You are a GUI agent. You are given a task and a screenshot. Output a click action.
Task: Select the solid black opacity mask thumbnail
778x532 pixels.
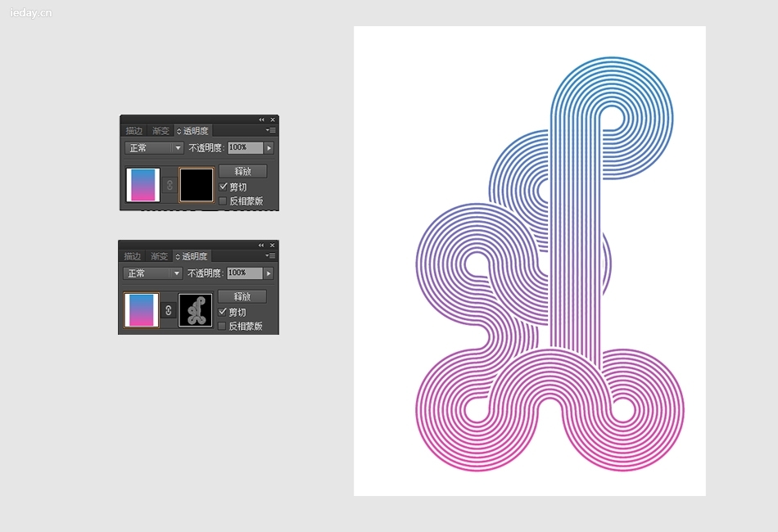point(197,185)
